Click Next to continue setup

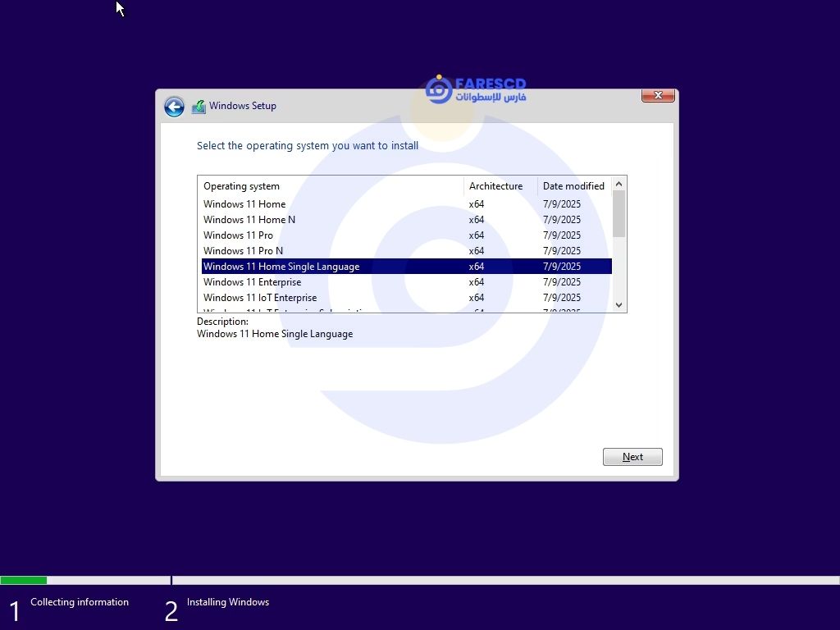click(x=632, y=457)
